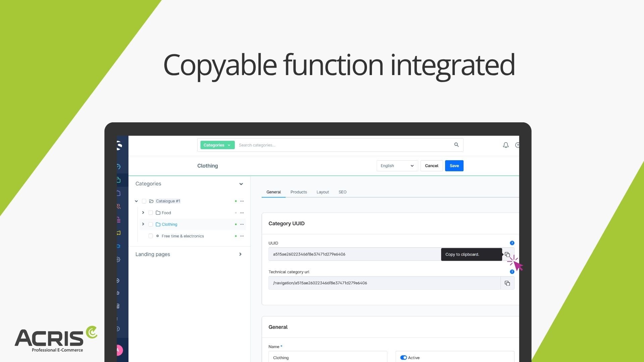Open Marketing megaphone in the sidebar
The width and height of the screenshot is (644, 362).
click(119, 233)
